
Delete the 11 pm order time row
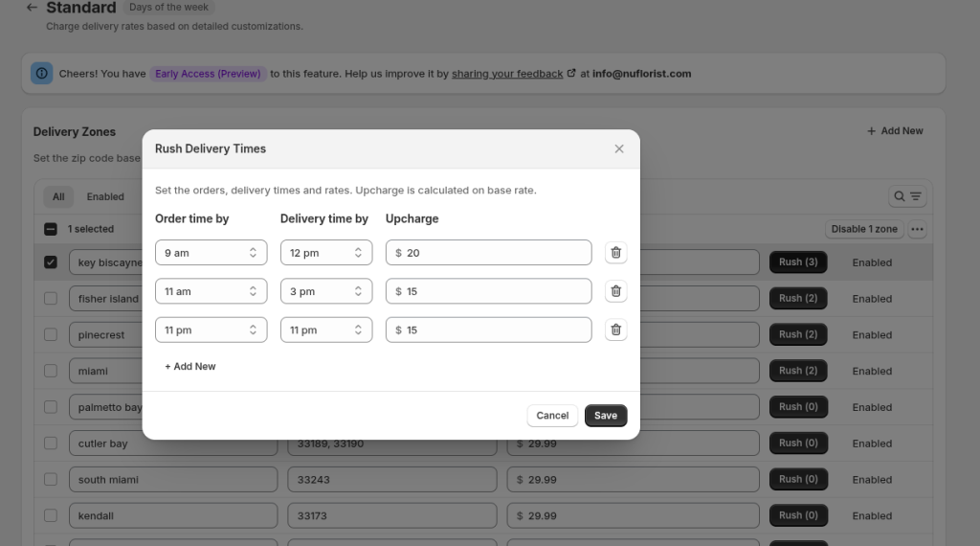pyautogui.click(x=615, y=330)
